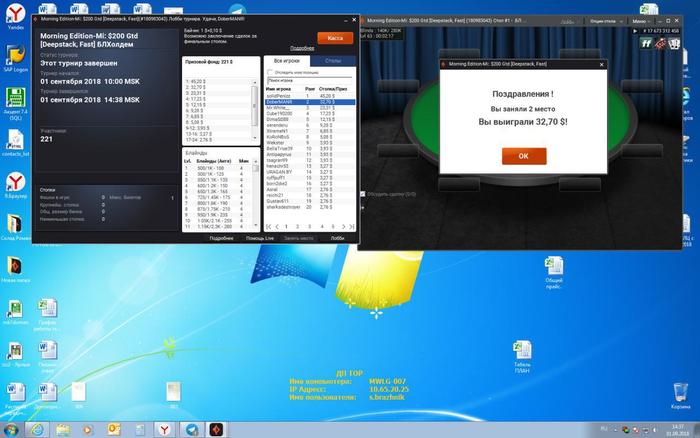Select player DoberMANR highlighted row
Image resolution: width=700 pixels, height=438 pixels.
click(310, 102)
